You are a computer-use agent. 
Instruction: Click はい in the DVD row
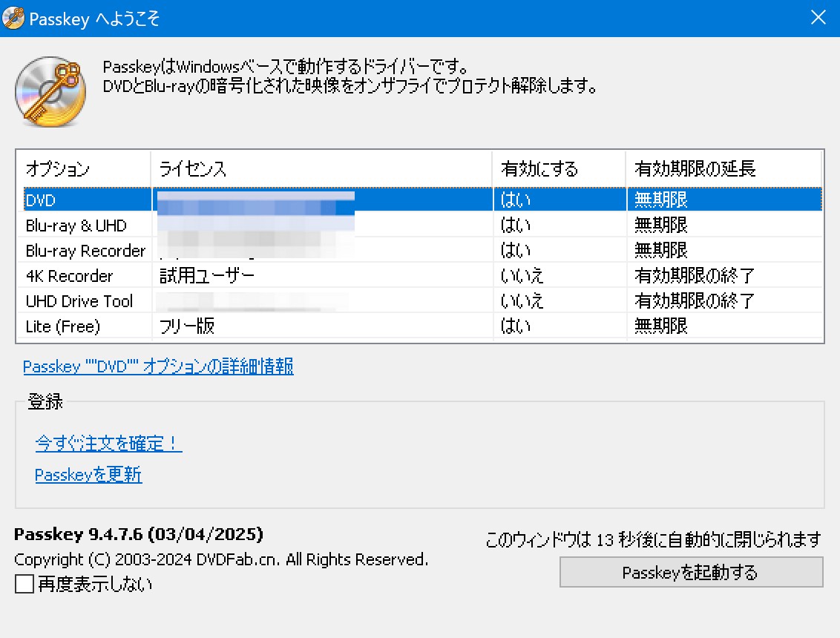click(x=516, y=200)
